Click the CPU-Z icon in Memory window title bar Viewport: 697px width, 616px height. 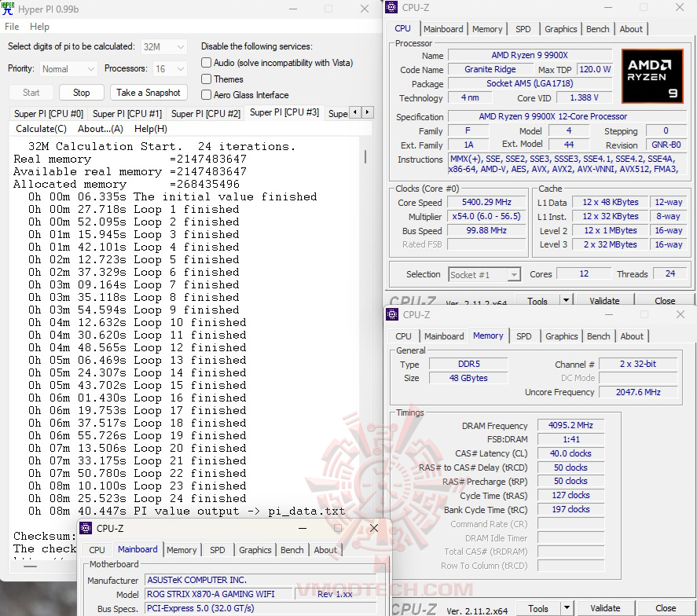click(392, 314)
